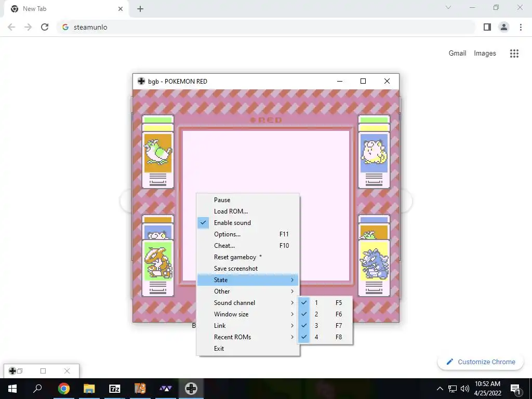
Task: Toggle sound channel 3 (F7)
Action: coord(325,326)
